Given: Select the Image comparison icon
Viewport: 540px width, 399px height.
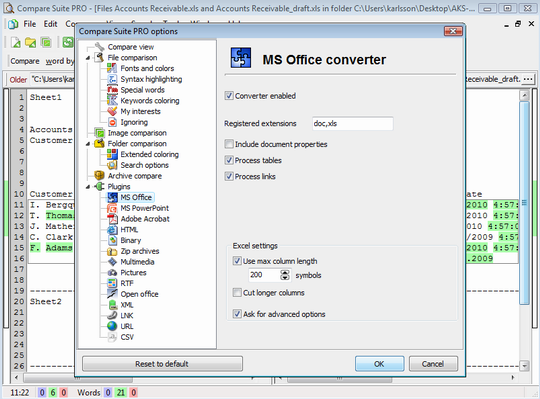Looking at the screenshot, I should 100,133.
